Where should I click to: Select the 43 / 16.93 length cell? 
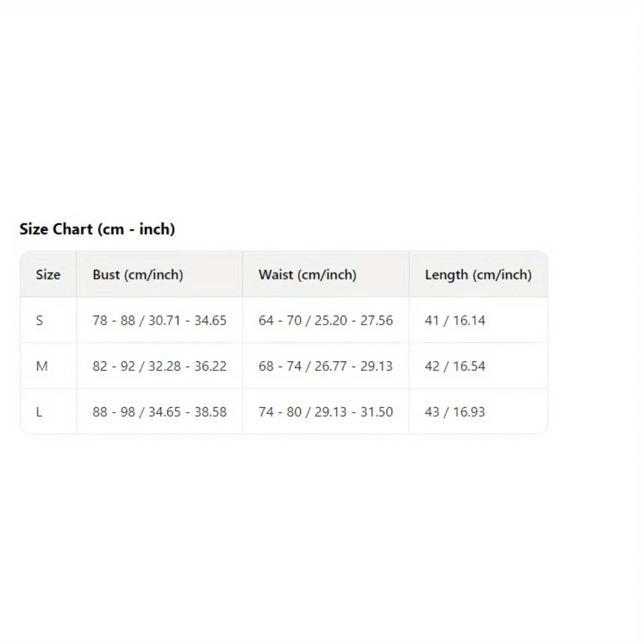tap(455, 412)
